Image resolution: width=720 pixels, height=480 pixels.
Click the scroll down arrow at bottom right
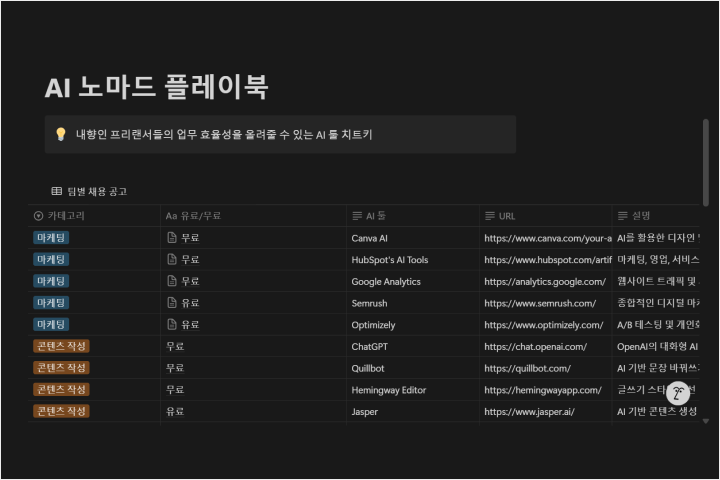706,421
